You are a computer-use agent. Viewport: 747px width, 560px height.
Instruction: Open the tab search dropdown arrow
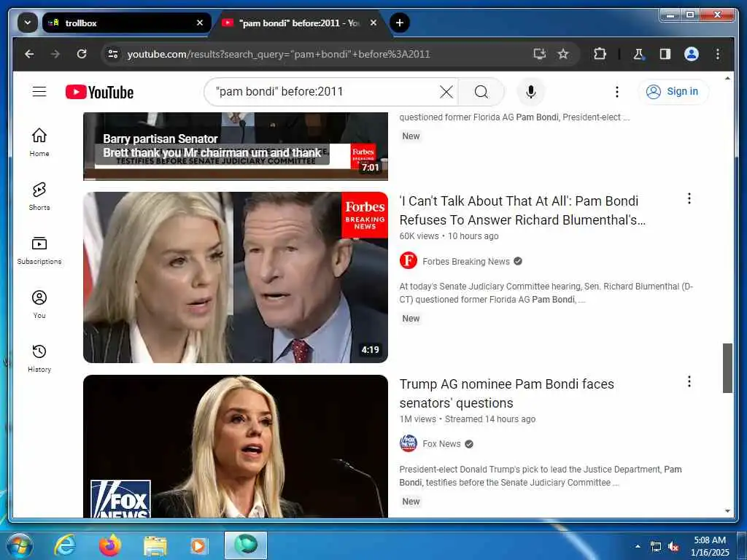tap(28, 23)
